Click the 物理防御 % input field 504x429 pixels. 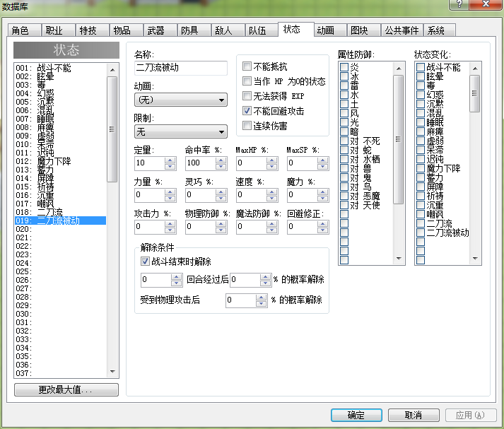coord(200,227)
